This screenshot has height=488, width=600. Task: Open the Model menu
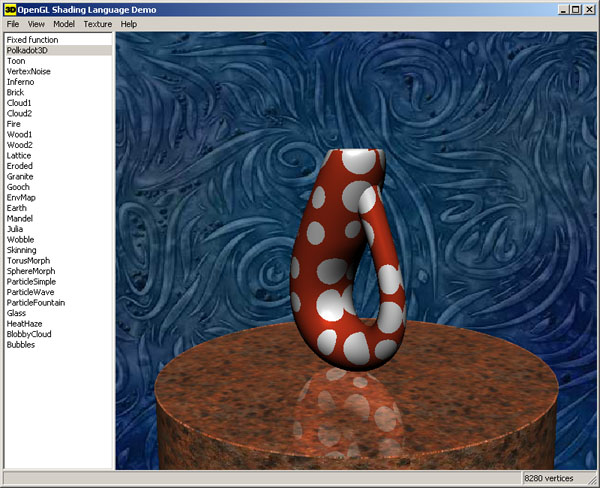pyautogui.click(x=64, y=23)
